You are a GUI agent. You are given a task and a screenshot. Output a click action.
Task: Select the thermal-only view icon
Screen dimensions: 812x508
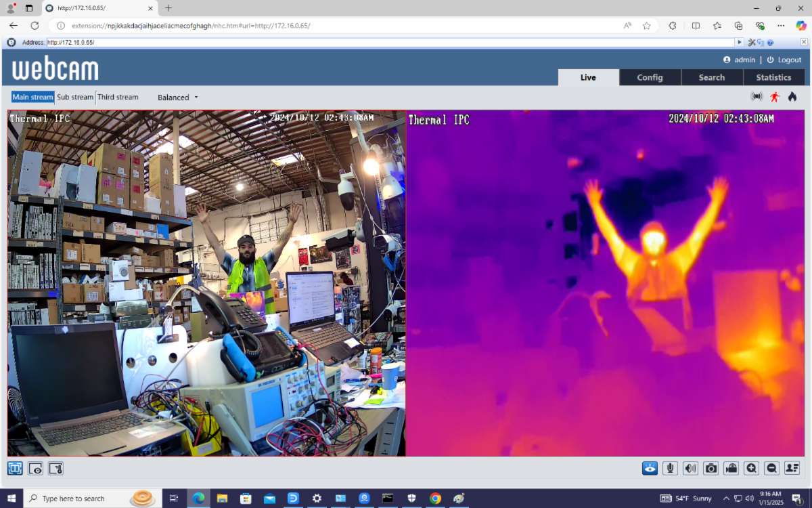tap(55, 468)
